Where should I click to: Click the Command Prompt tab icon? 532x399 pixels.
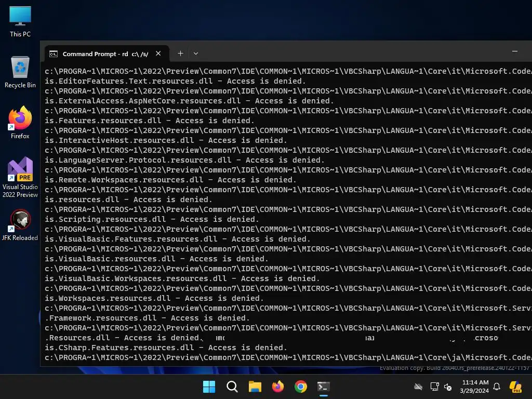click(x=54, y=54)
